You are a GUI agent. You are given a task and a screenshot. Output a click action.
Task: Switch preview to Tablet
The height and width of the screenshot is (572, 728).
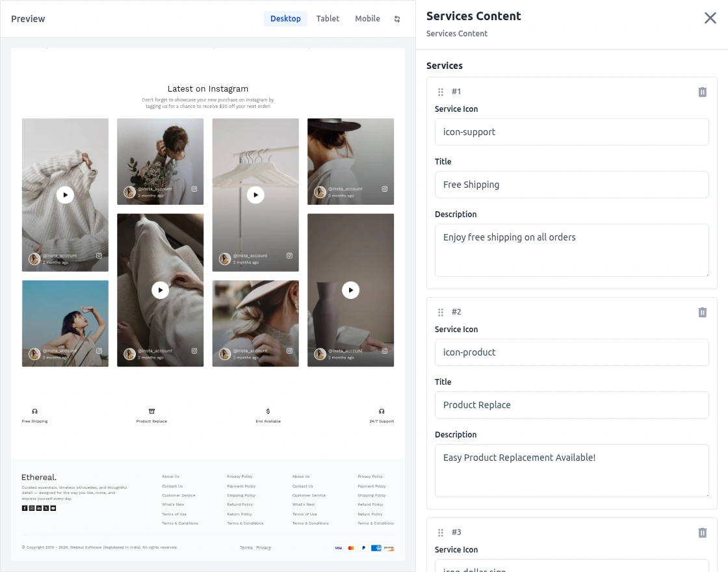tap(328, 19)
